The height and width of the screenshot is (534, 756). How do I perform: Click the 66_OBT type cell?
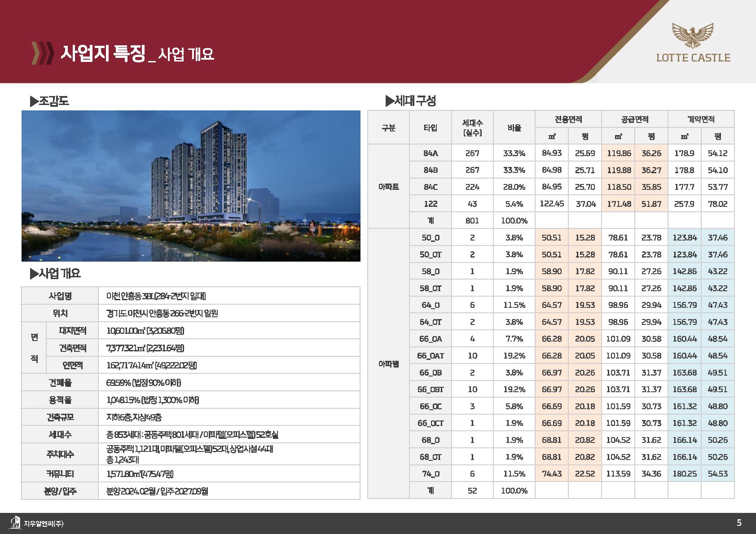tap(431, 389)
